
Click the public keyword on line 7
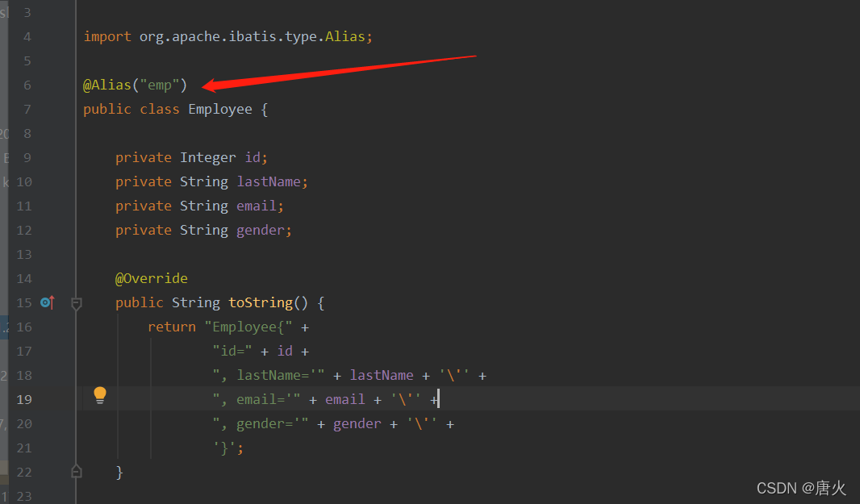coord(107,109)
